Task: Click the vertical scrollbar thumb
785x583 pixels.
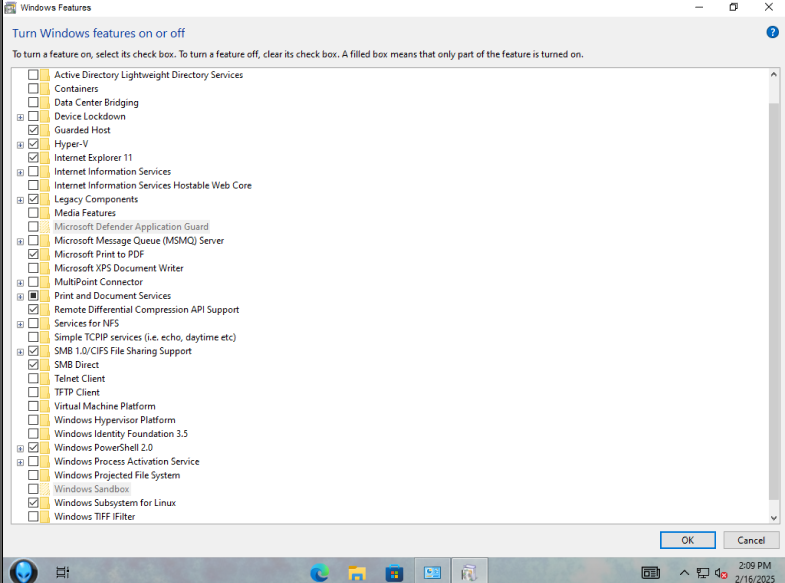Action: (x=773, y=301)
